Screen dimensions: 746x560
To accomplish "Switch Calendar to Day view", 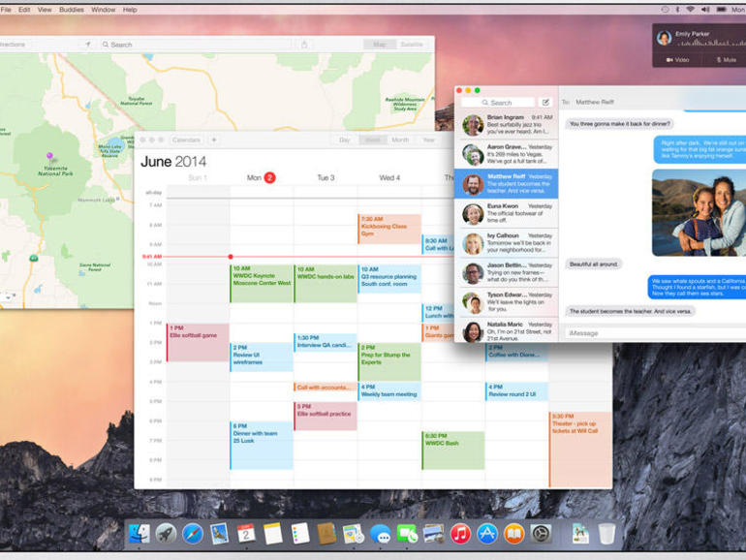I will pyautogui.click(x=344, y=140).
